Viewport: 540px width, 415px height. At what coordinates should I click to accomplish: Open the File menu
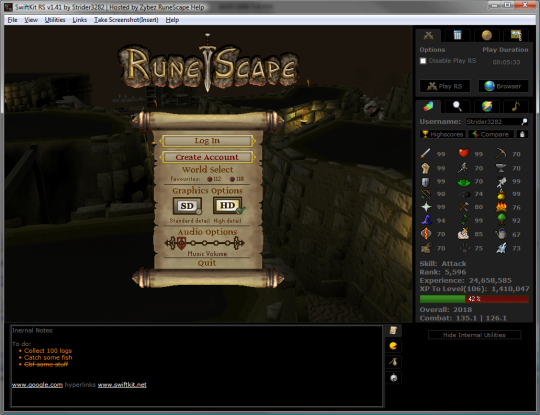(12, 20)
